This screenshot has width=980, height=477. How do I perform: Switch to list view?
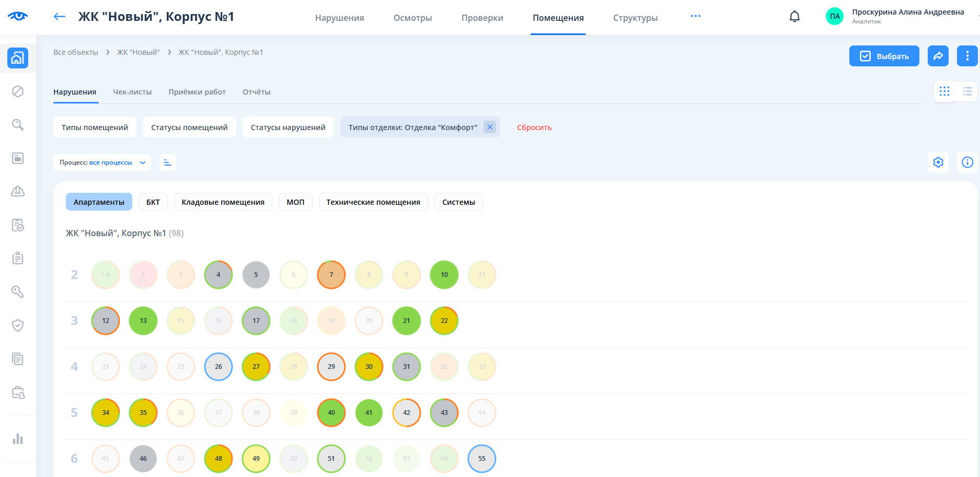[967, 91]
